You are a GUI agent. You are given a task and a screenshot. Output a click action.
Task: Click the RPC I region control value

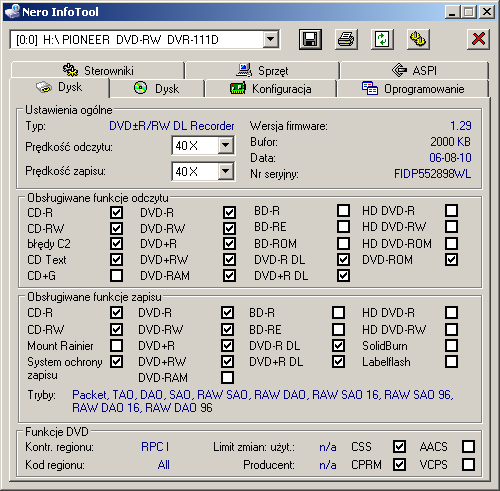click(155, 447)
